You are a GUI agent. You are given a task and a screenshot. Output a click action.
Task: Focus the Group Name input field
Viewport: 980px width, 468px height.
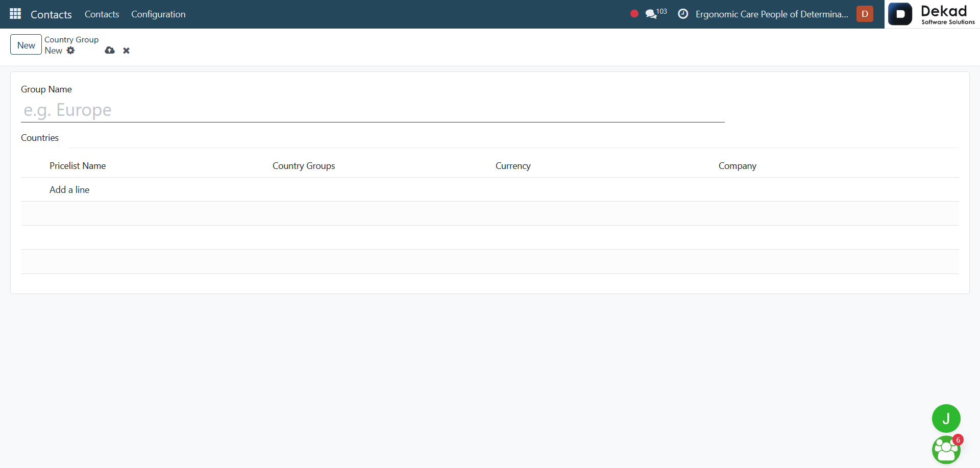point(373,110)
